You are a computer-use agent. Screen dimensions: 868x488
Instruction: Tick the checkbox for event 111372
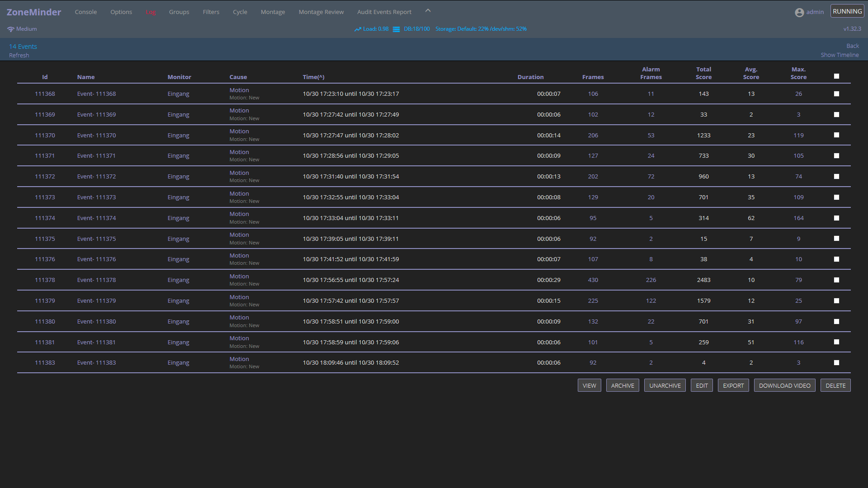(836, 177)
